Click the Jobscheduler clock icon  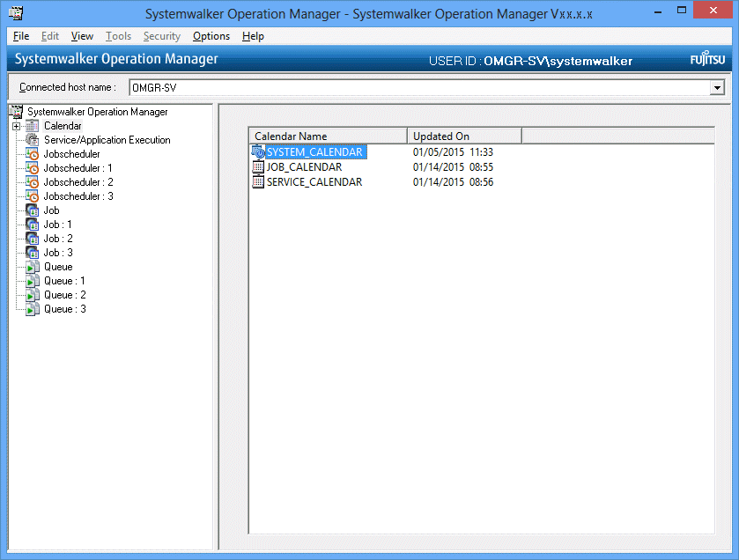[33, 154]
